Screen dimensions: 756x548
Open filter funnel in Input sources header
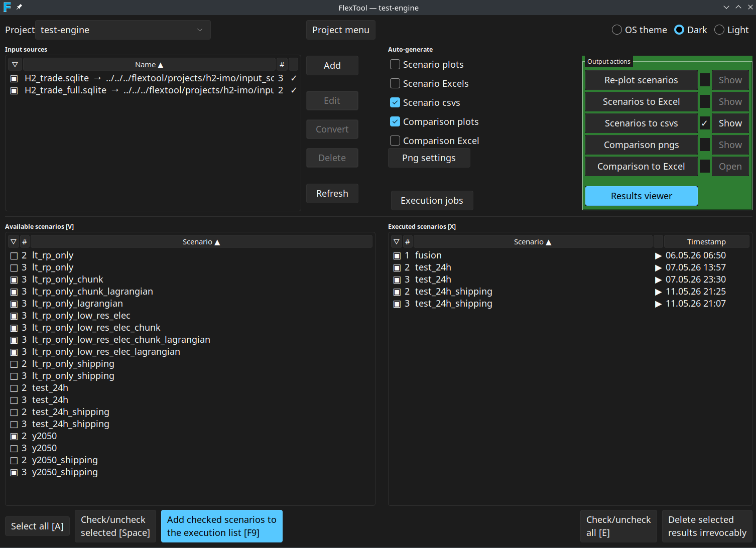pos(15,65)
